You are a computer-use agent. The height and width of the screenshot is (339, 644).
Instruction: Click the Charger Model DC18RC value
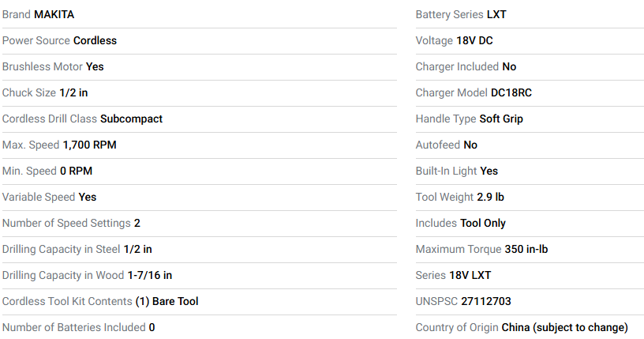pos(511,92)
